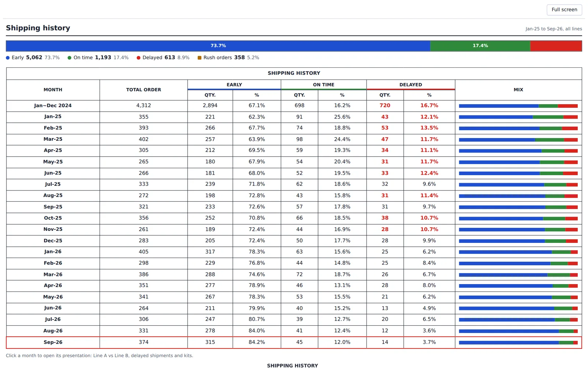Click the blue Early legend dot
Image resolution: width=588 pixels, height=368 pixels.
[8, 58]
